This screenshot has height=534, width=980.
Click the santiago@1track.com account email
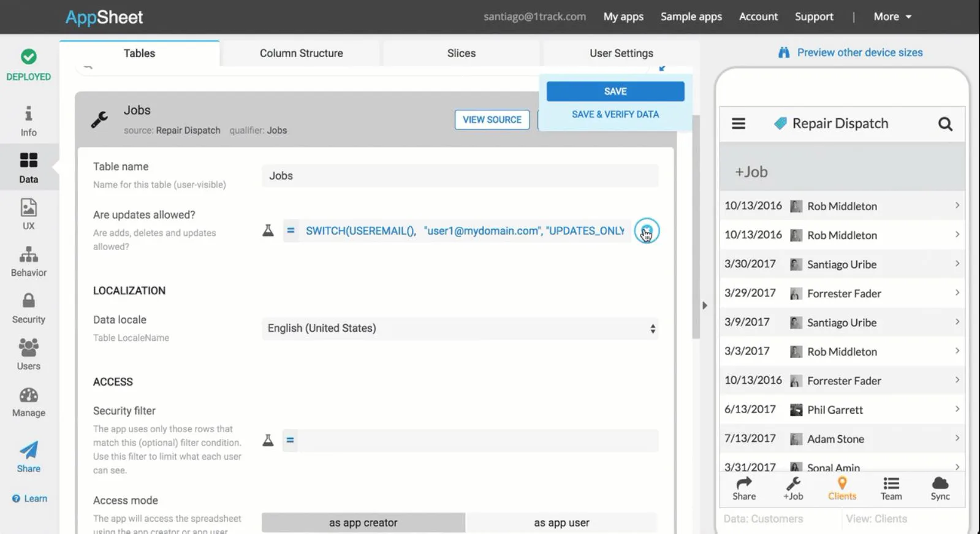coord(534,17)
